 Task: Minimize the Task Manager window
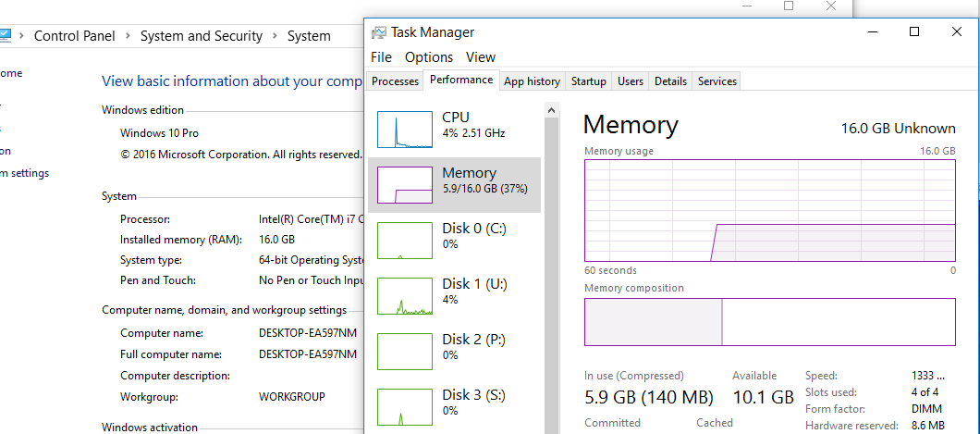point(872,31)
